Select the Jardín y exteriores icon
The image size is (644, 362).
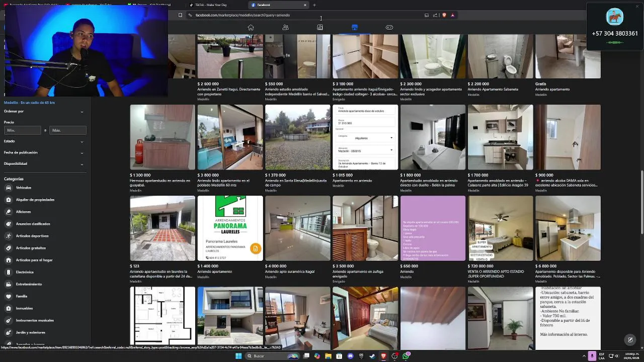(x=9, y=332)
